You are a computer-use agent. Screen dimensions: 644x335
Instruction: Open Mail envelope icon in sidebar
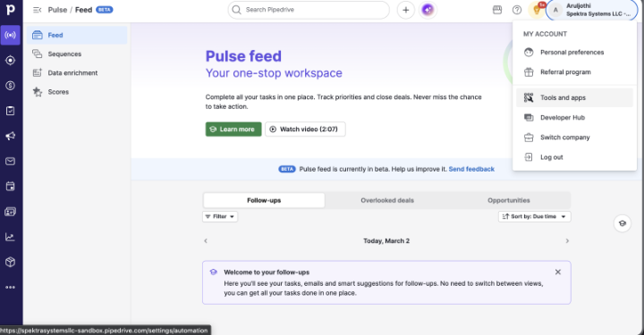[10, 161]
